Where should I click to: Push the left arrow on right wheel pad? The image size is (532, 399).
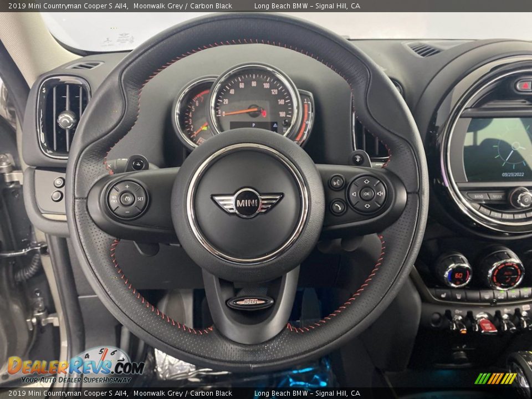[x=354, y=194]
